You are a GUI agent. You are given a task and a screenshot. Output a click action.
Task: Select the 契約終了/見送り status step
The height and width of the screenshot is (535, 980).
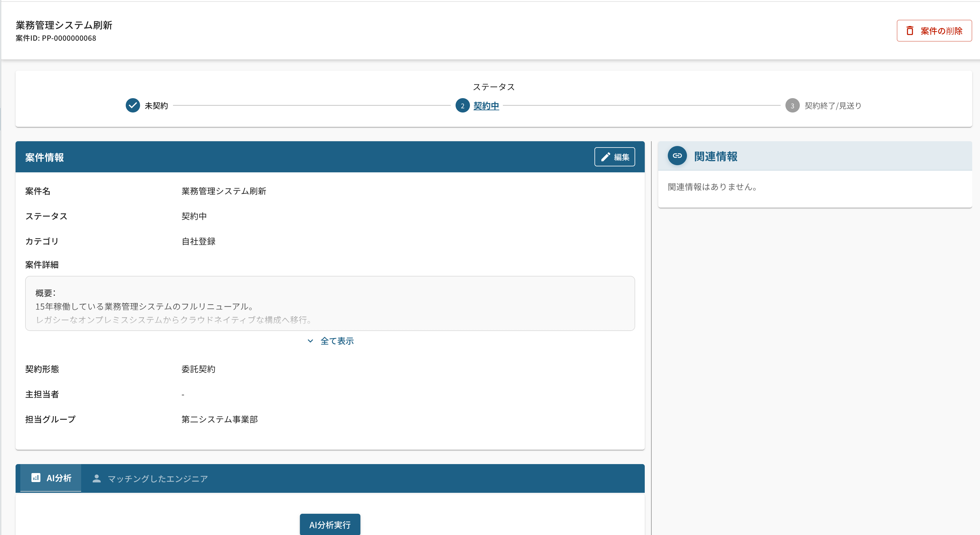tap(832, 106)
